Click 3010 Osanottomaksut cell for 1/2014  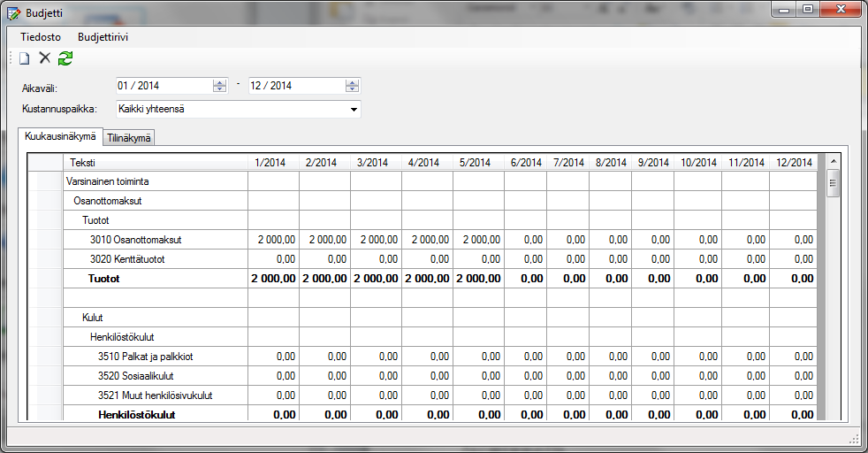[273, 240]
